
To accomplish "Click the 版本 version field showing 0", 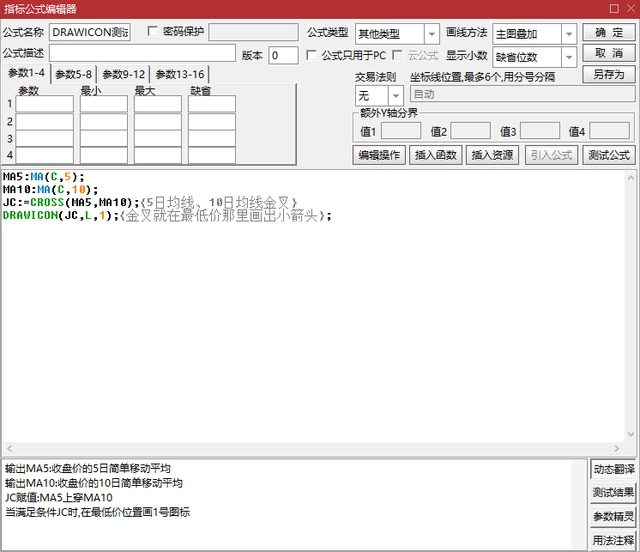I will pos(283,55).
